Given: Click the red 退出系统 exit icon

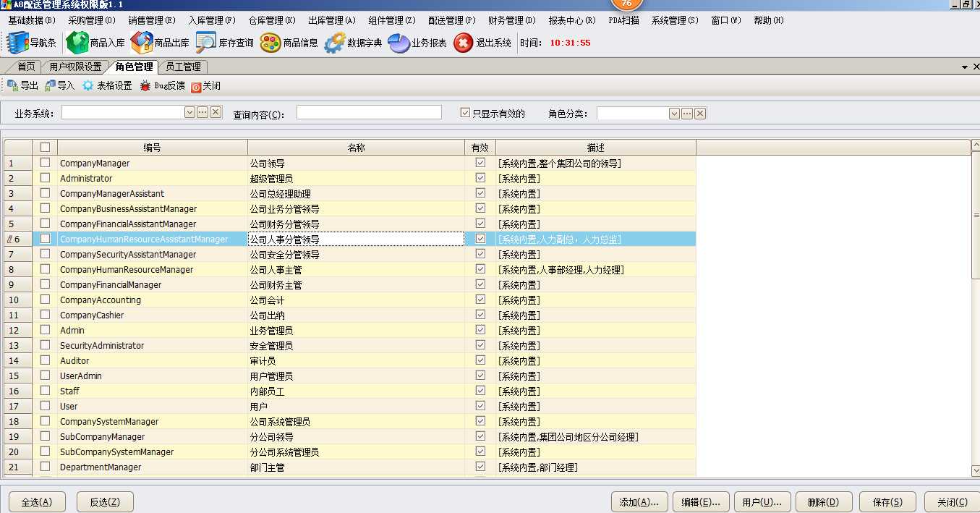Looking at the screenshot, I should coord(464,43).
